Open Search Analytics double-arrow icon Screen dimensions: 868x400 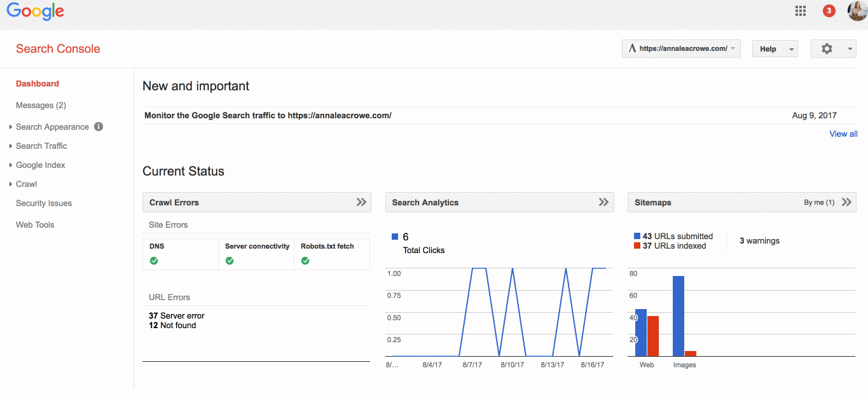[603, 202]
